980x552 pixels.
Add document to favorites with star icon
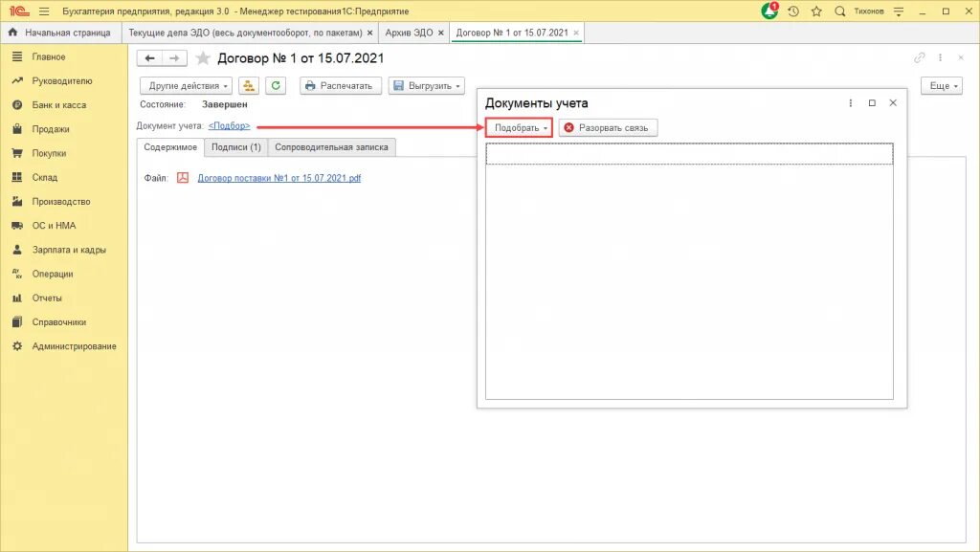coord(203,58)
